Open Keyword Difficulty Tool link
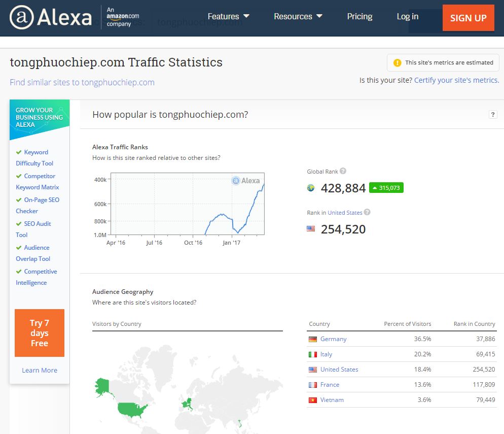The height and width of the screenshot is (434, 504). coord(34,158)
